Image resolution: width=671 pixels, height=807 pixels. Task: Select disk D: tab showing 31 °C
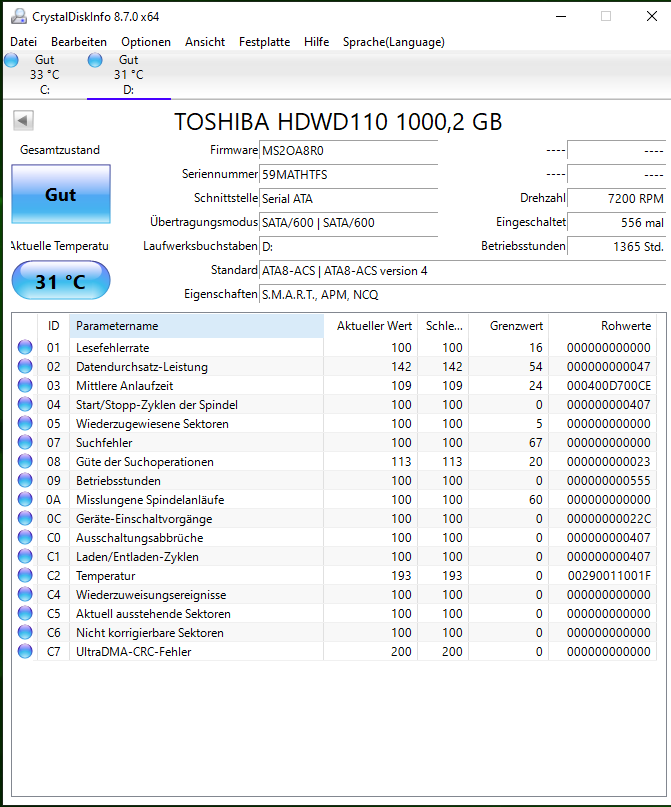(129, 75)
